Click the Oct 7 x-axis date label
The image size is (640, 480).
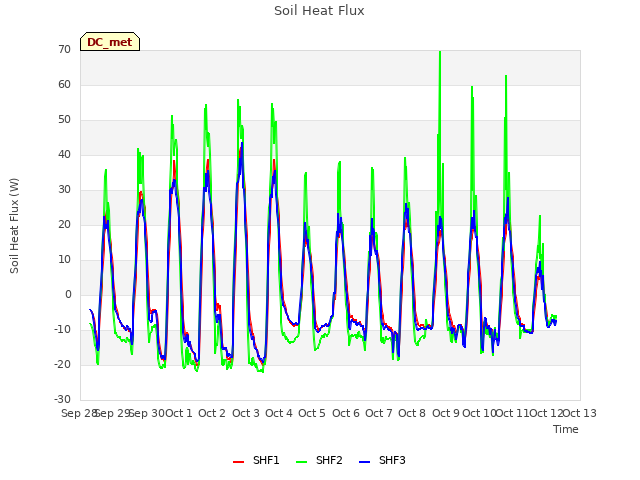379,413
